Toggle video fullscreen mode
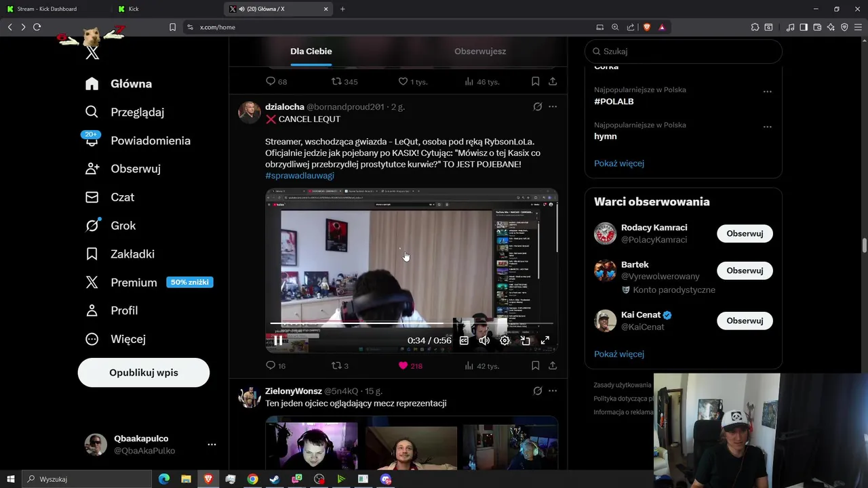This screenshot has height=488, width=868. pyautogui.click(x=545, y=340)
